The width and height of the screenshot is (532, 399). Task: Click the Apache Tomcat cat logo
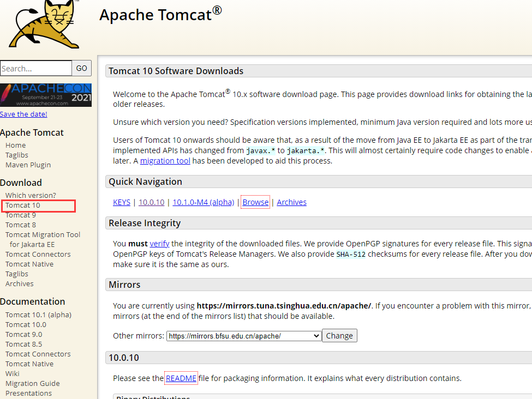tap(44, 25)
